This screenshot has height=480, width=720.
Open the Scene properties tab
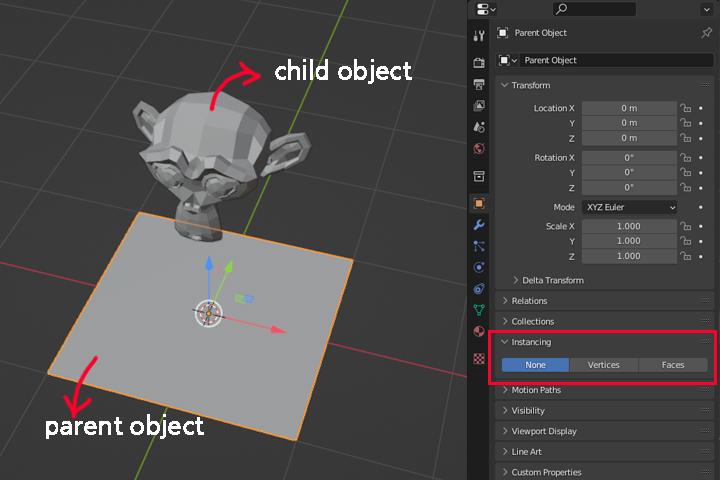pyautogui.click(x=479, y=127)
